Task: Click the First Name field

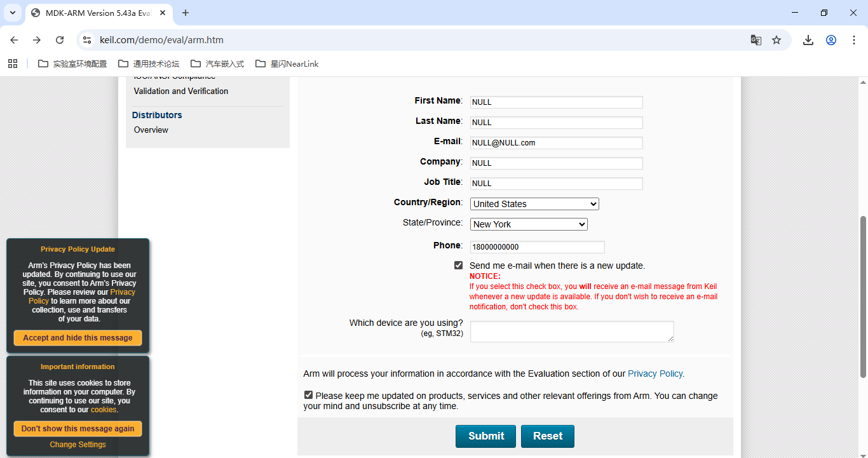Action: tap(556, 102)
